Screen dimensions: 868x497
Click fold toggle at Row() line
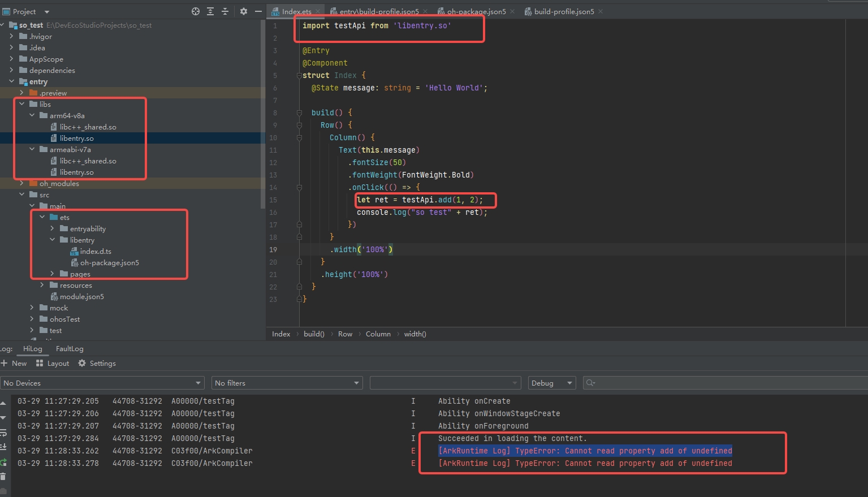299,125
